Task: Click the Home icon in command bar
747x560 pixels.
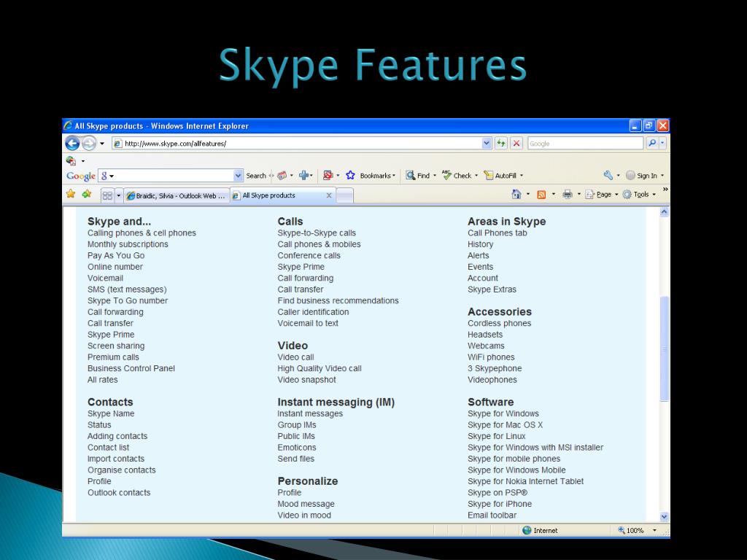Action: (516, 194)
